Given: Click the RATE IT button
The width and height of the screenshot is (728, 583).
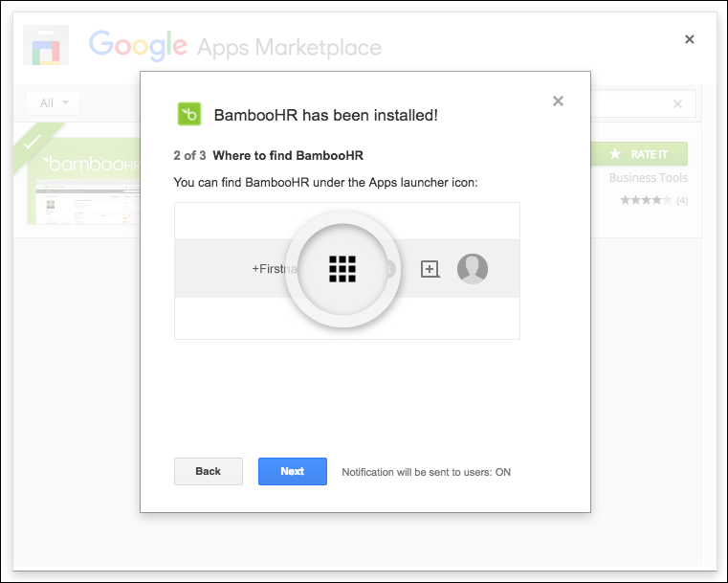Looking at the screenshot, I should point(639,154).
